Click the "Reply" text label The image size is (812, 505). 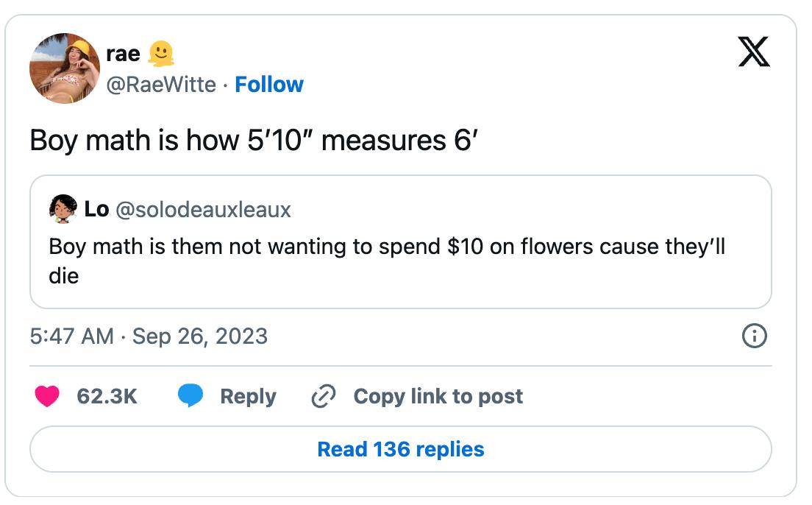click(x=248, y=396)
